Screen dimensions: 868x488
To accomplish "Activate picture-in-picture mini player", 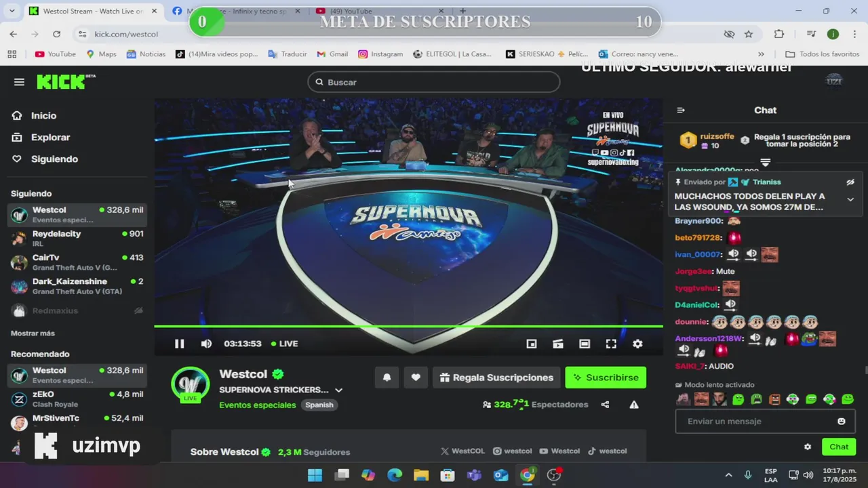I will point(532,344).
